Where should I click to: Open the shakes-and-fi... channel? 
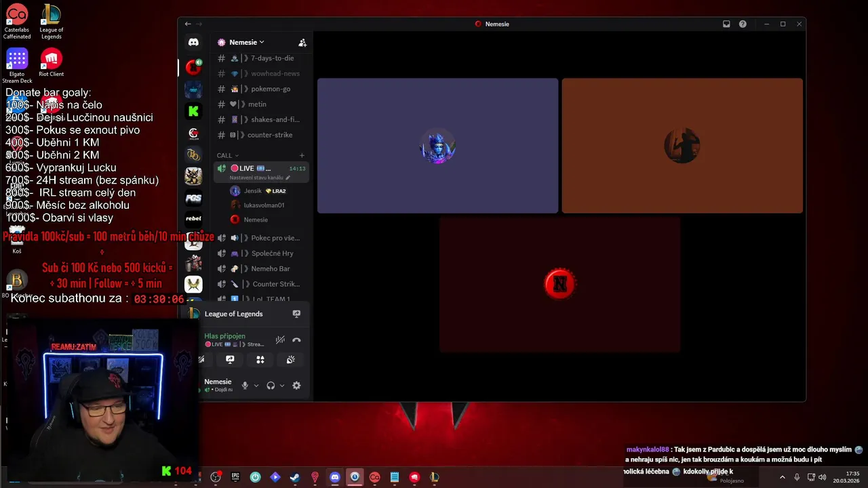[x=261, y=119]
